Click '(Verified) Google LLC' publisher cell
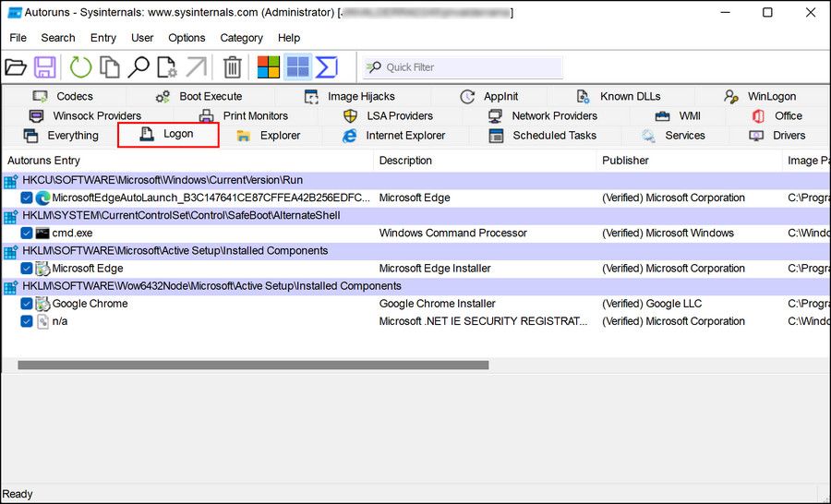 coord(652,304)
